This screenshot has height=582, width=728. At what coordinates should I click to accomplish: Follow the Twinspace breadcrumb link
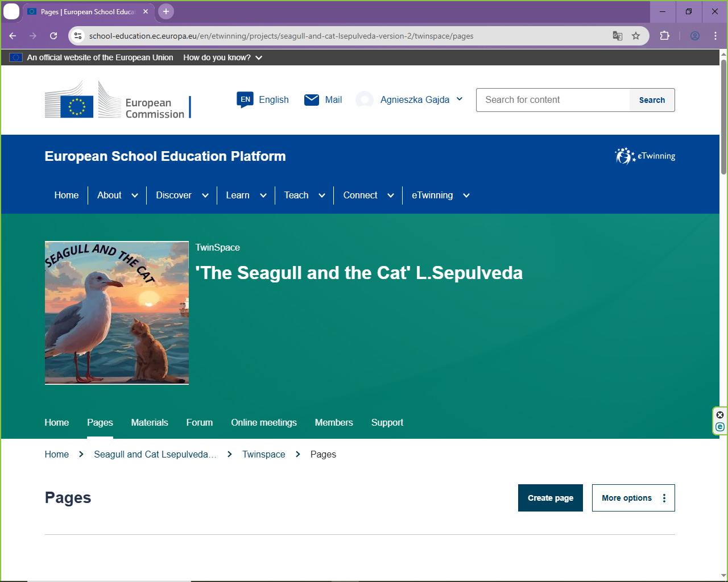pos(263,455)
